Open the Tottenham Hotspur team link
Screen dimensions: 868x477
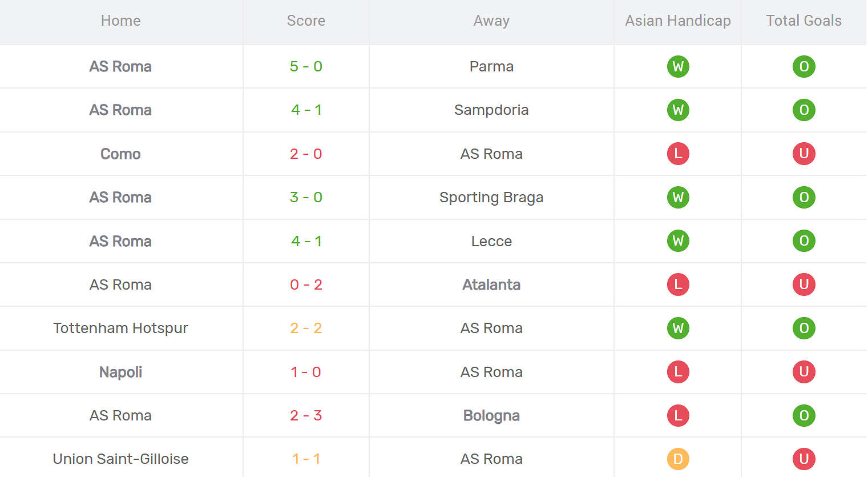click(x=120, y=328)
